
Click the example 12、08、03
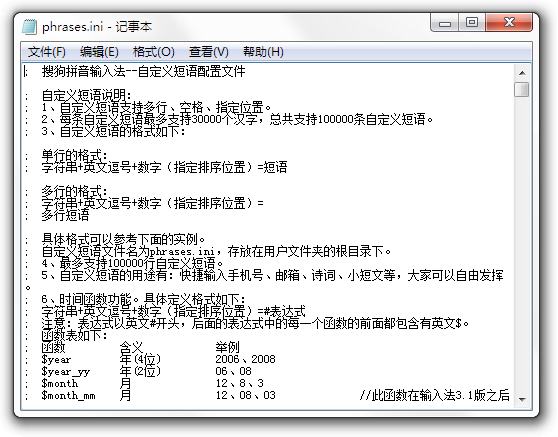point(245,395)
